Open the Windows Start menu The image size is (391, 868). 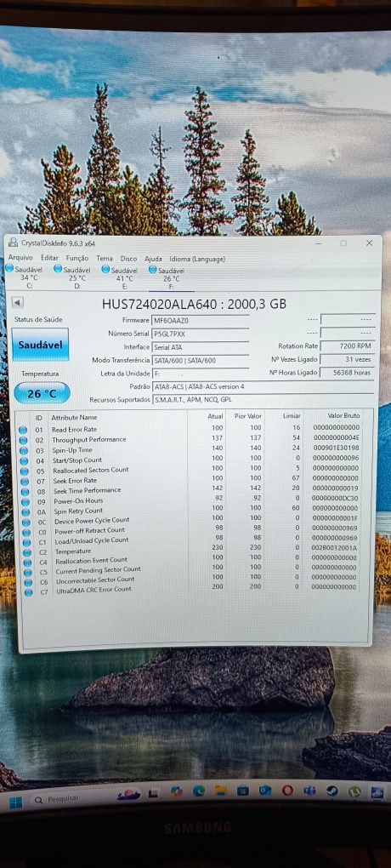[15, 802]
